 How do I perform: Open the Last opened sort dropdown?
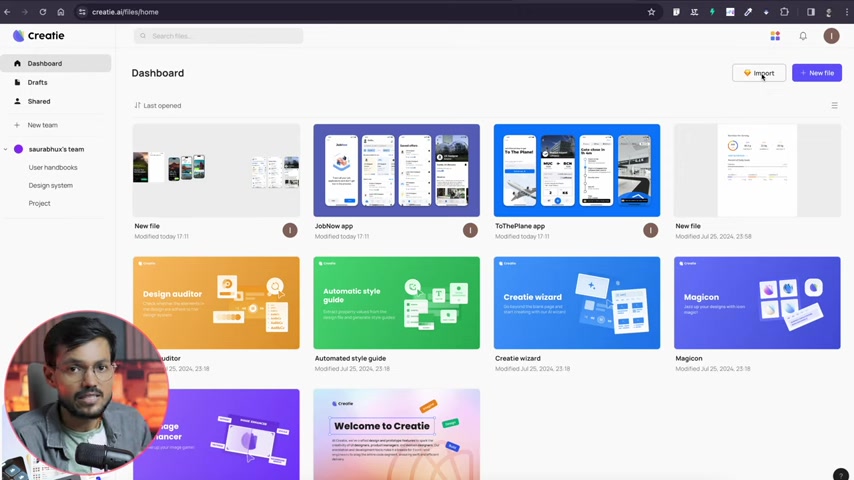coord(158,106)
